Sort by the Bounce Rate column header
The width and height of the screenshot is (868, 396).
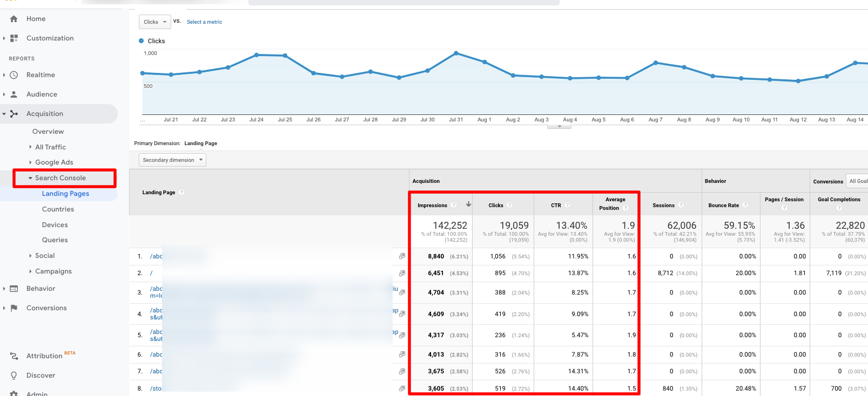pyautogui.click(x=724, y=206)
